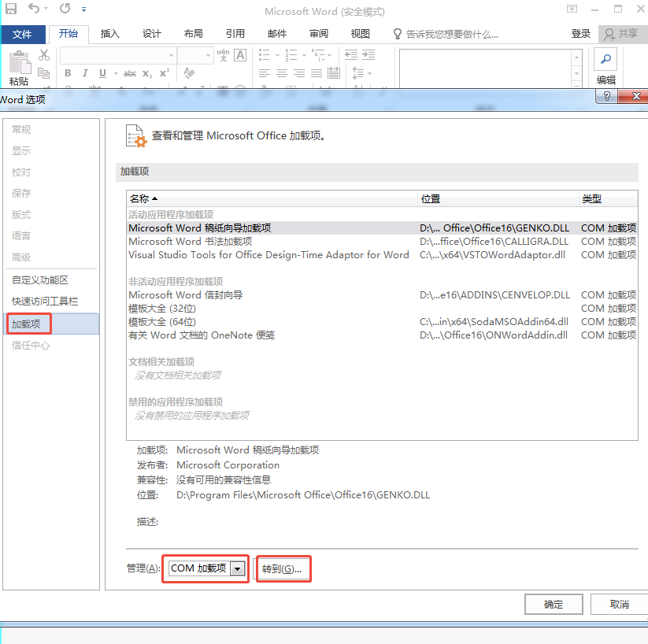This screenshot has height=644, width=648.
Task: Toggle Italic formatting button
Action: (85, 73)
